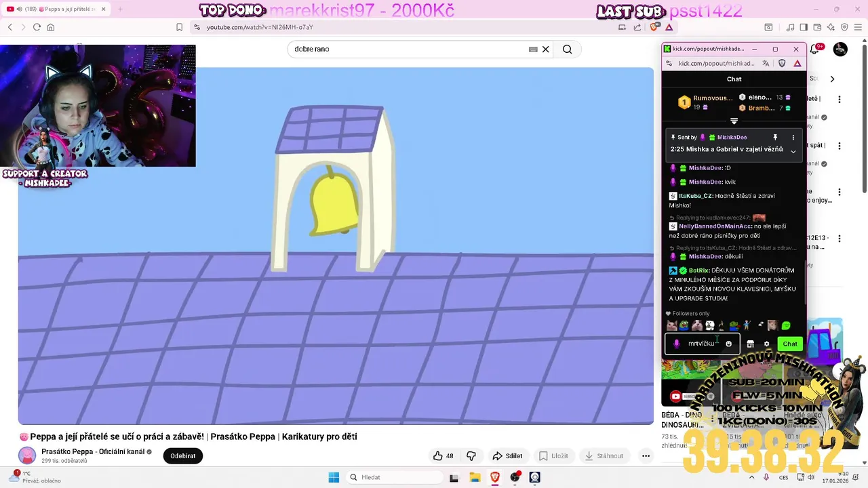
Task: Unpin the pinned chat message
Action: [x=775, y=138]
